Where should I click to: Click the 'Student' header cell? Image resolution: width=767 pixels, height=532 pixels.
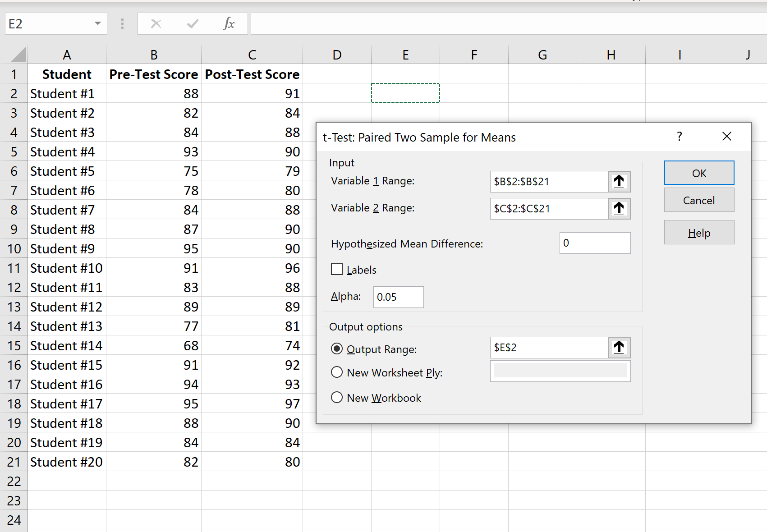tap(67, 74)
